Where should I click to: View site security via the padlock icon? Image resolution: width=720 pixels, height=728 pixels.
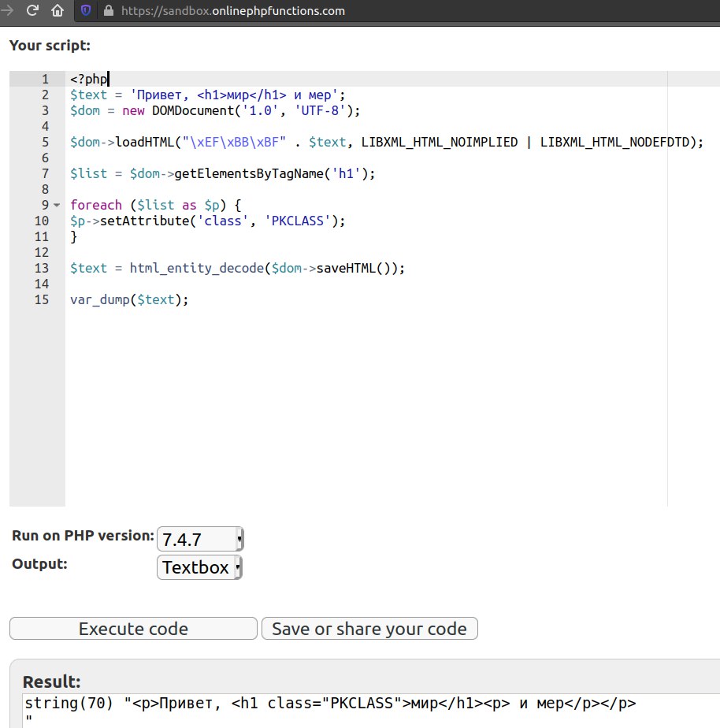(109, 11)
